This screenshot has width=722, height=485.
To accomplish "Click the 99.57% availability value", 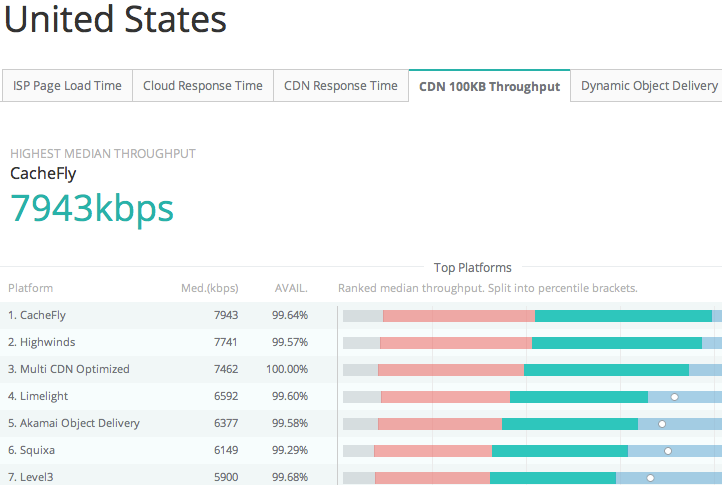I will [x=290, y=342].
